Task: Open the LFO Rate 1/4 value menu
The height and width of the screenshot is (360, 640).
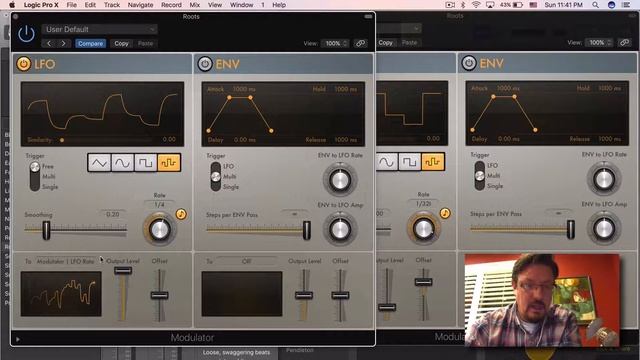Action: point(160,204)
